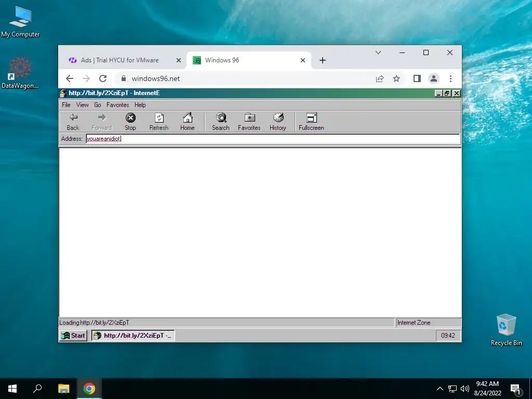The width and height of the screenshot is (532, 399).
Task: Open Chrome profile avatar
Action: [x=434, y=79]
